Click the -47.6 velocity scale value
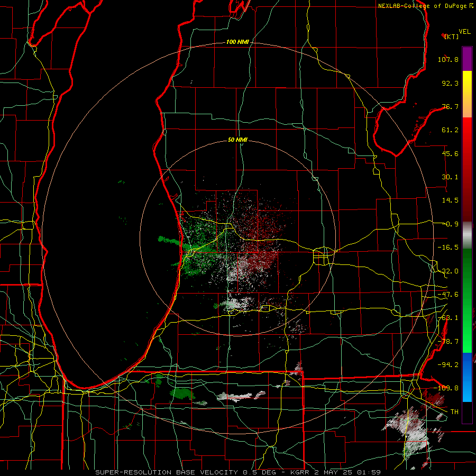This screenshot has width=476, height=476. tap(448, 295)
